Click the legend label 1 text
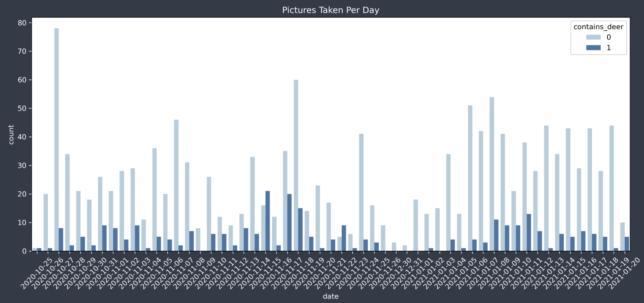 point(608,48)
